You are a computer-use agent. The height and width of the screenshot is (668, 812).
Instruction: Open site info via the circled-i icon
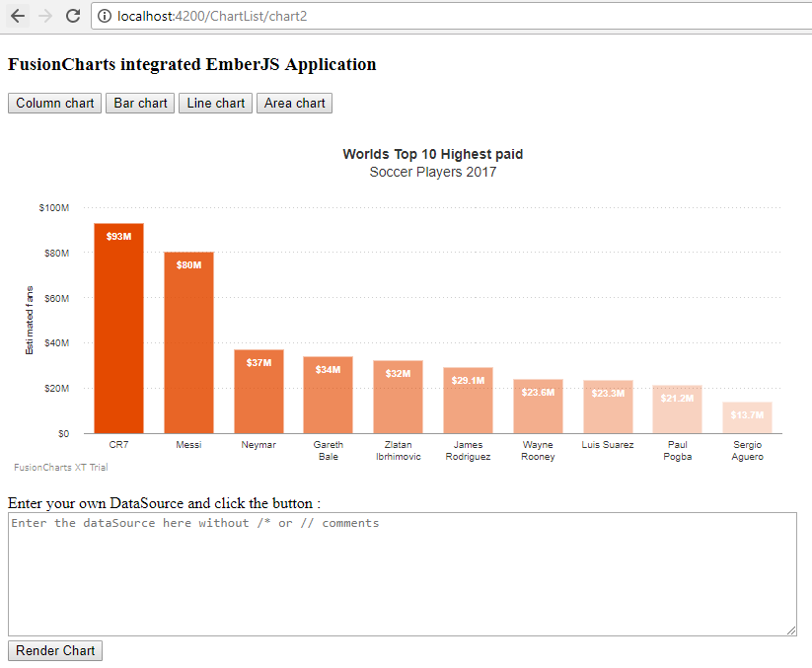pos(104,16)
